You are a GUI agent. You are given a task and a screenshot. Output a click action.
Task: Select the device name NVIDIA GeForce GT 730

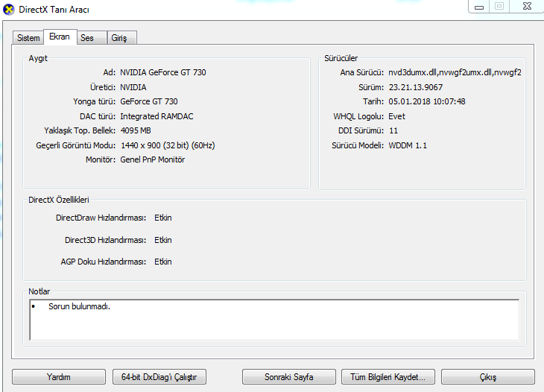163,72
